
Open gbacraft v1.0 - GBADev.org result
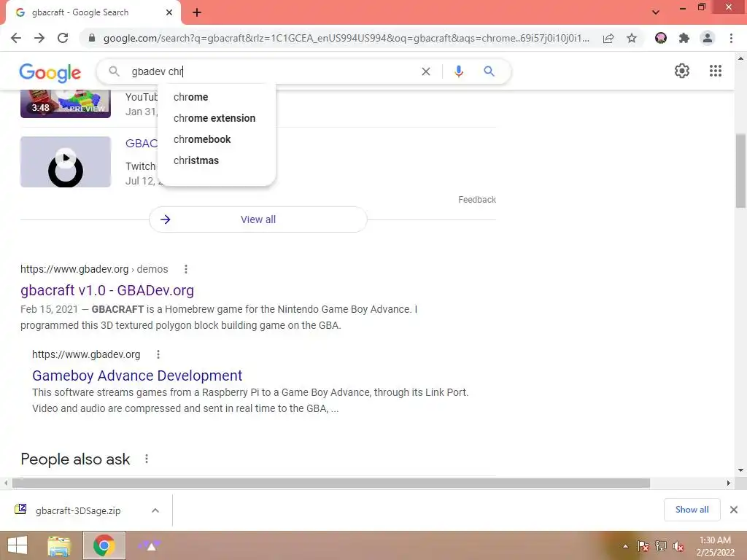(x=107, y=290)
